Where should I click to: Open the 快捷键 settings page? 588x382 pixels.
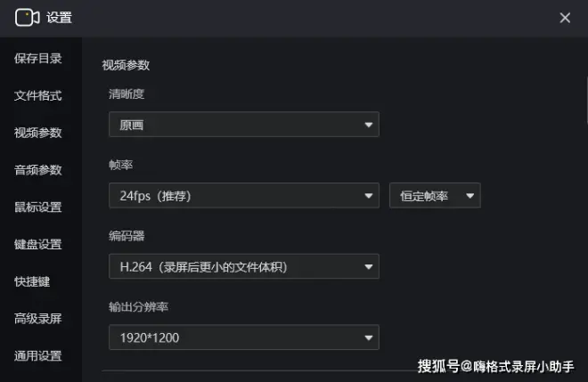[x=32, y=281]
